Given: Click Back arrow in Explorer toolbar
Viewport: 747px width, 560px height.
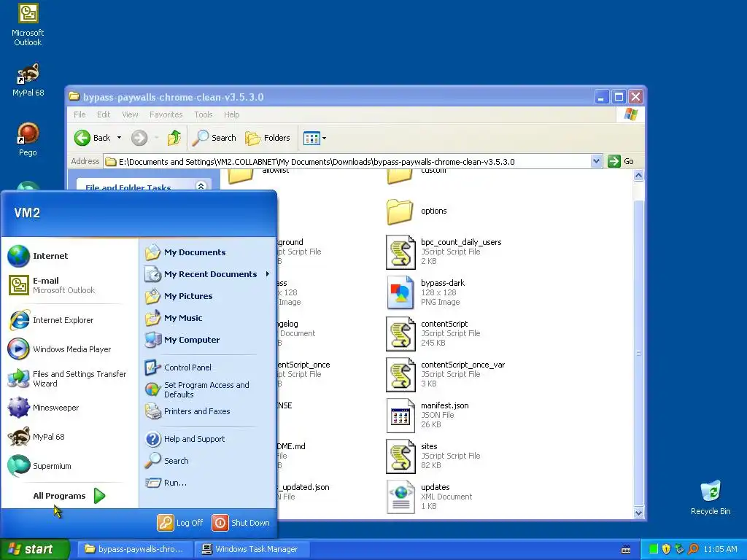Looking at the screenshot, I should point(93,138).
